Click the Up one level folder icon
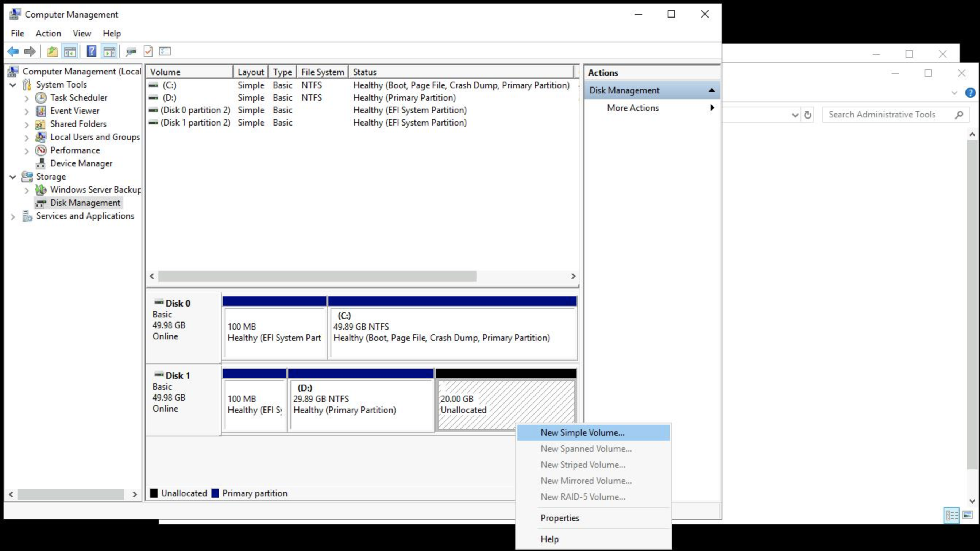 pyautogui.click(x=52, y=51)
